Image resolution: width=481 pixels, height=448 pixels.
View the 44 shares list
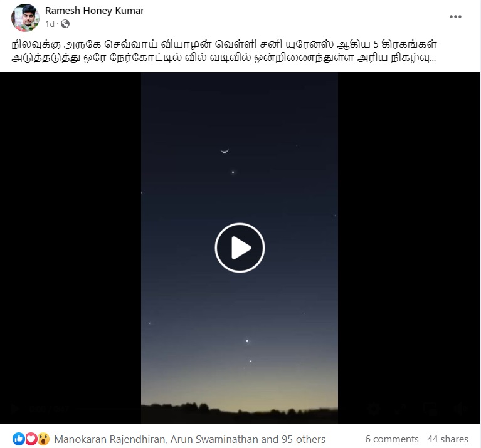point(448,439)
